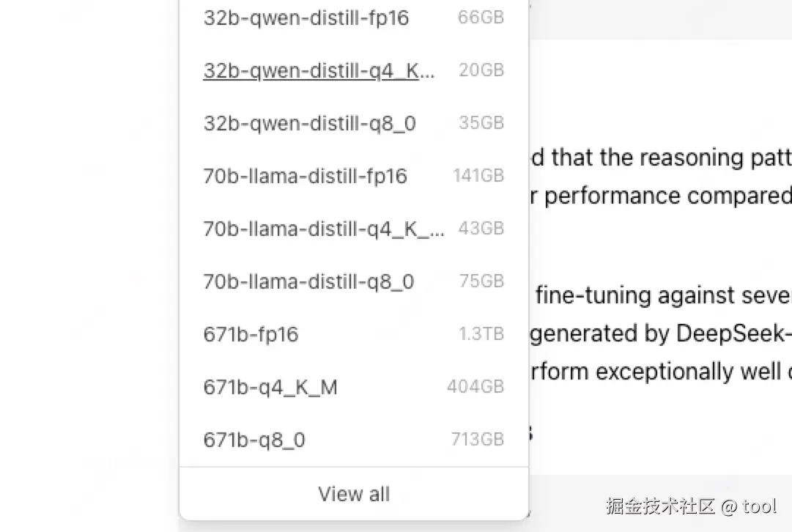The width and height of the screenshot is (792, 532).
Task: Choose the underlined 32b-qwen-distill-q4_K tag
Action: [319, 70]
